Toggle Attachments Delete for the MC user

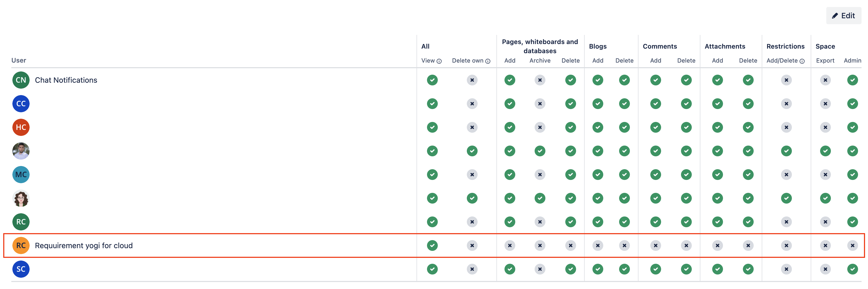point(748,174)
